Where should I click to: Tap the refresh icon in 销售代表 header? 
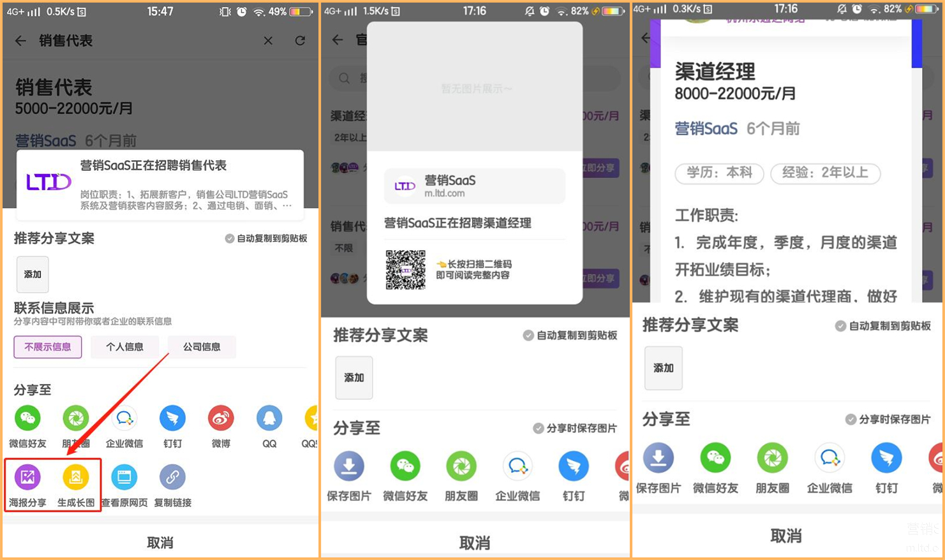300,41
